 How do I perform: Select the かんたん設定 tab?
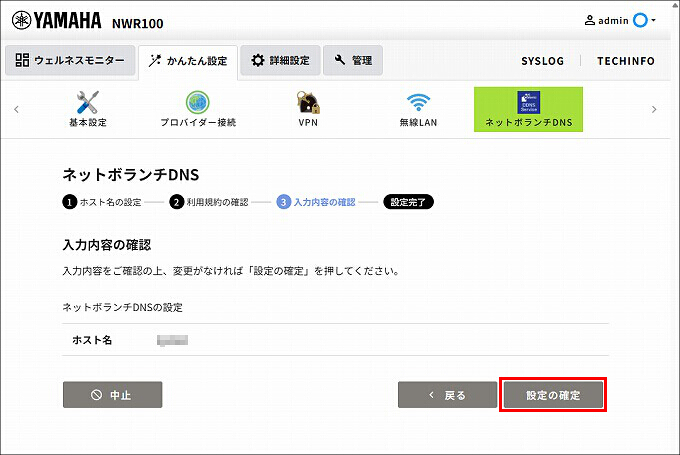[x=188, y=61]
